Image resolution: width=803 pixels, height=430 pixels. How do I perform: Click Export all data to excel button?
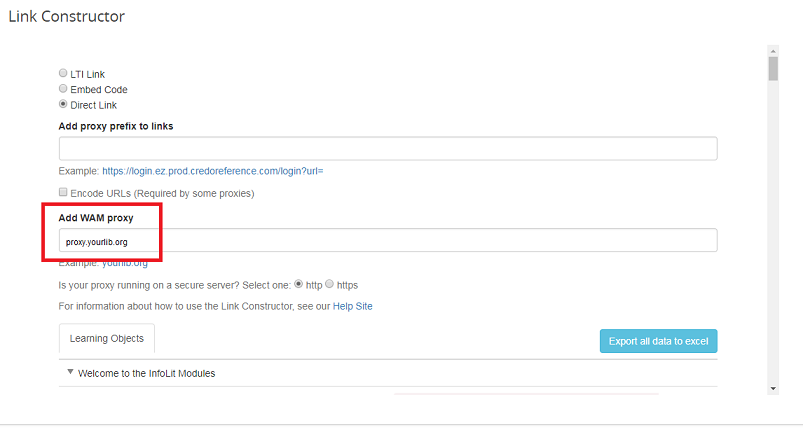pos(658,341)
